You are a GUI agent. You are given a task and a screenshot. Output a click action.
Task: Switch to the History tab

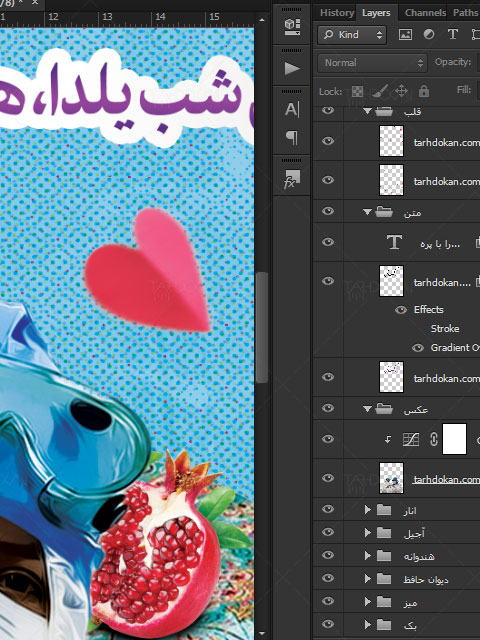point(336,13)
